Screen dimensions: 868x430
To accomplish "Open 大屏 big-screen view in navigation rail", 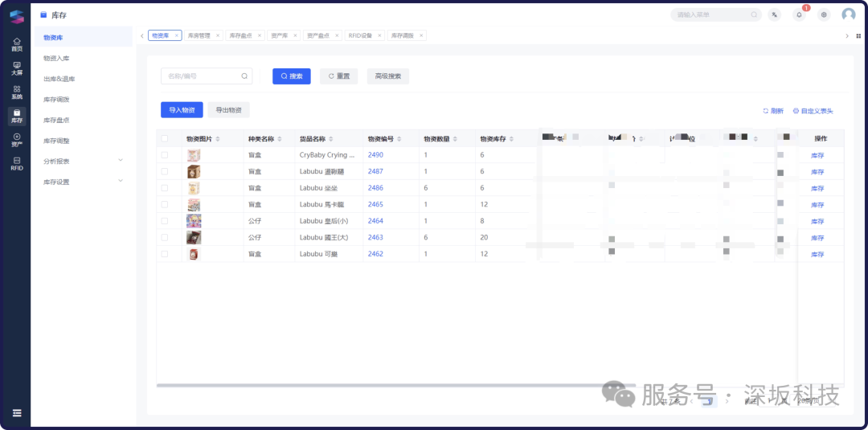I will pyautogui.click(x=17, y=68).
